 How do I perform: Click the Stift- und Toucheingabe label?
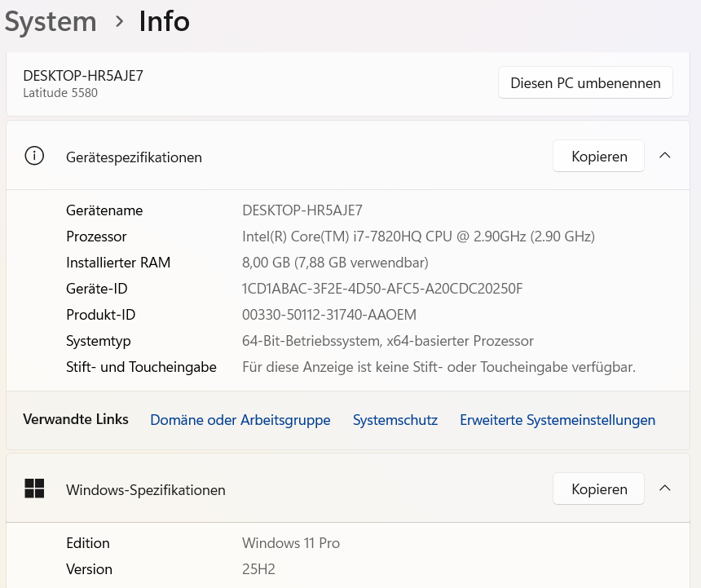141,367
